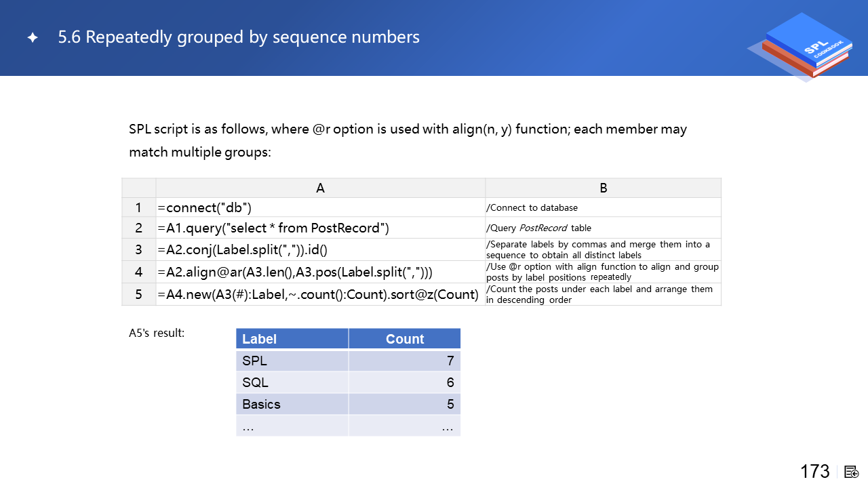This screenshot has height=488, width=868.
Task: Click the "Connect to database" comment cell
Action: [603, 207]
